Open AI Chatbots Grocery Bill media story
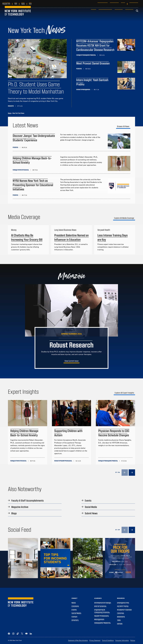 [27, 238]
